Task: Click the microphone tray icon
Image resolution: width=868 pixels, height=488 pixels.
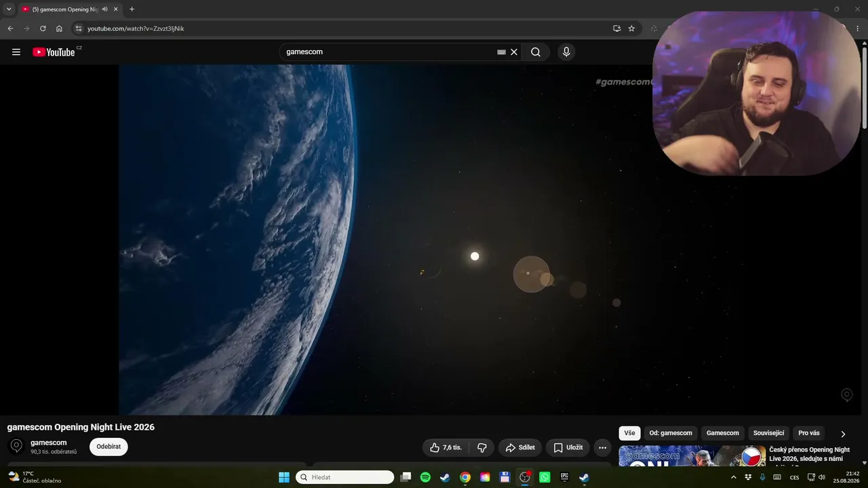Action: point(763,477)
